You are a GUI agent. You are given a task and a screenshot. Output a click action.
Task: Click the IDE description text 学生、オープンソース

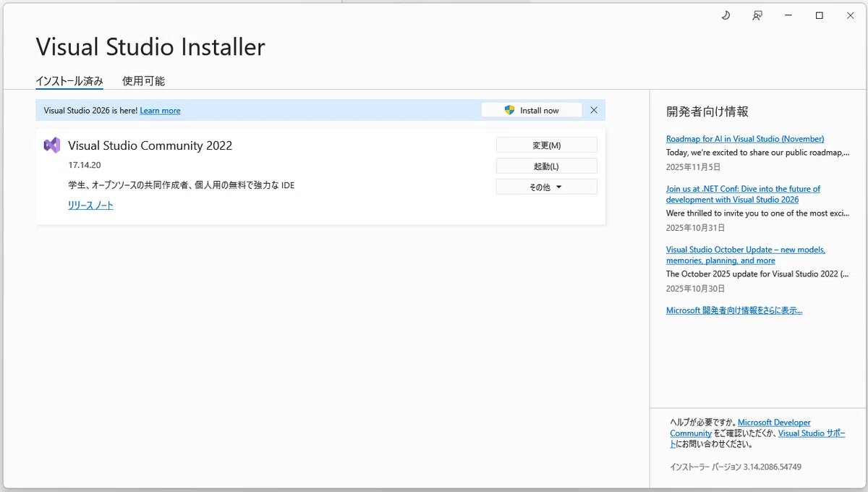181,185
